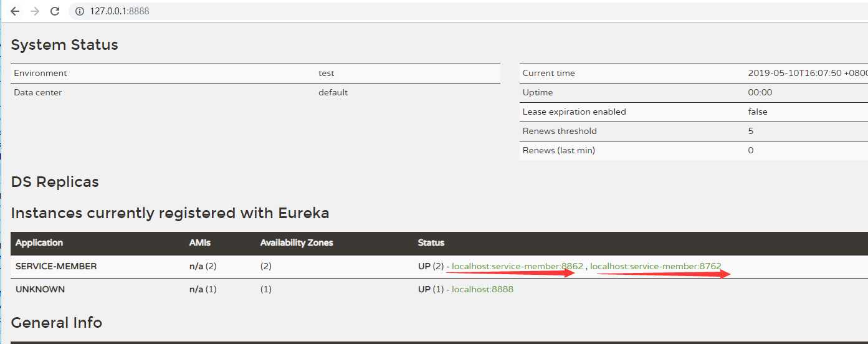This screenshot has height=344, width=868.
Task: Click the Status column header
Action: [431, 242]
